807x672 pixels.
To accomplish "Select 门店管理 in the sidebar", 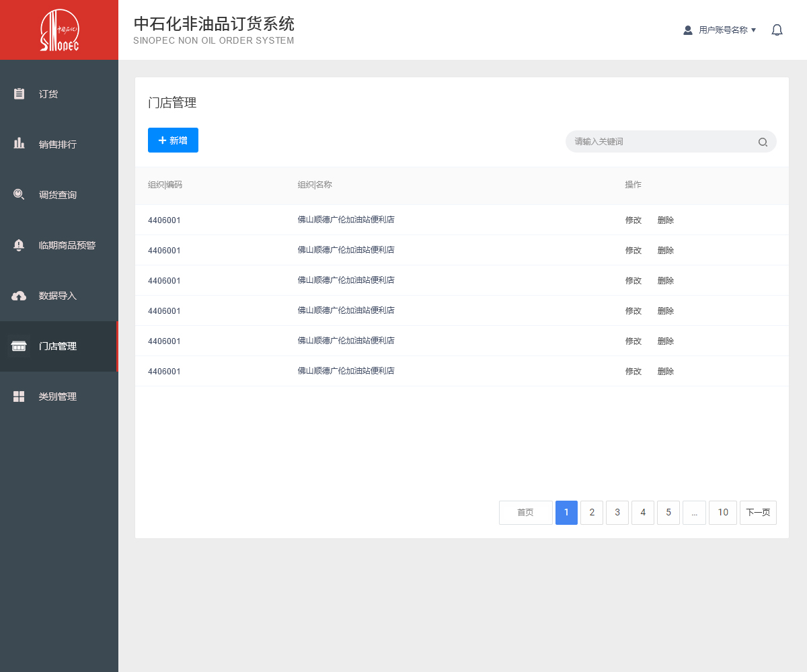I will click(x=58, y=346).
